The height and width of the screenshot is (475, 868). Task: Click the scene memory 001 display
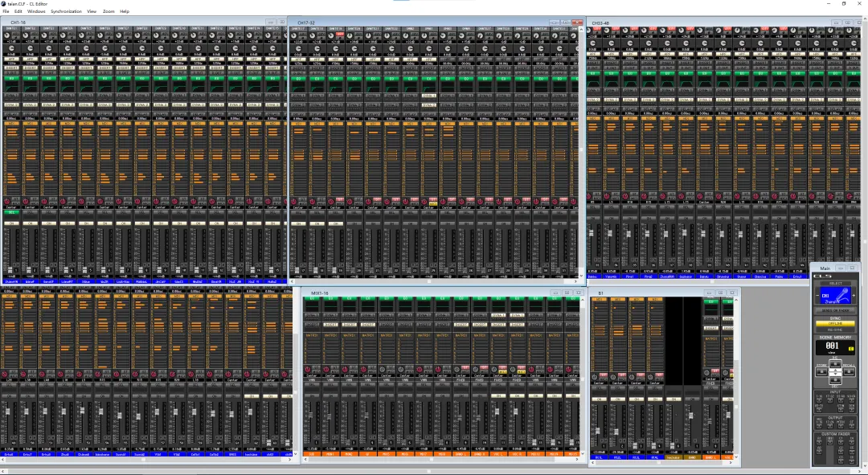pos(835,348)
